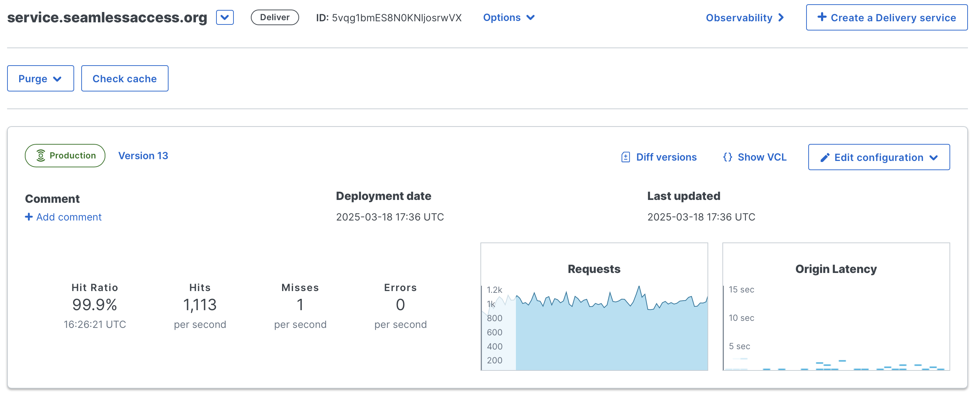Click the Observability chevron arrow icon
Image resolution: width=980 pixels, height=402 pixels.
click(x=781, y=18)
